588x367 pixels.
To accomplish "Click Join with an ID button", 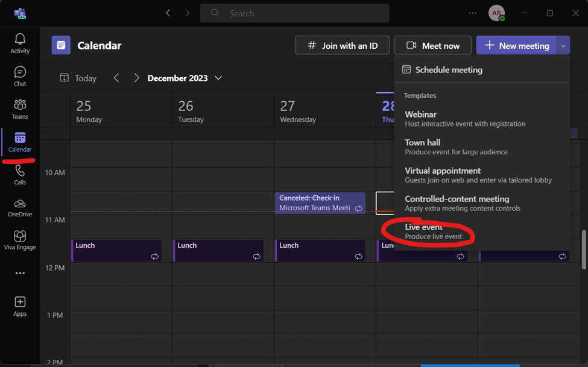I will [342, 45].
